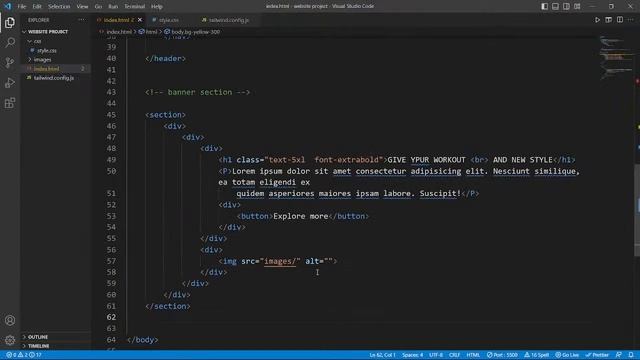640x360 pixels.
Task: Open the File menu
Action: pyautogui.click(x=22, y=6)
